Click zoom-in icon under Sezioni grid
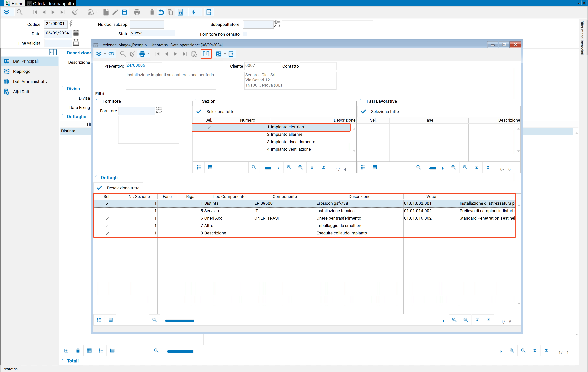 pos(289,167)
